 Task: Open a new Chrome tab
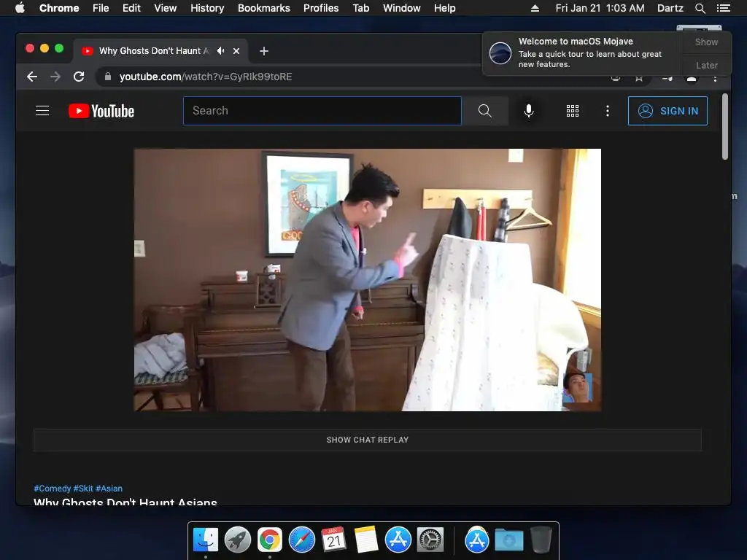point(264,51)
